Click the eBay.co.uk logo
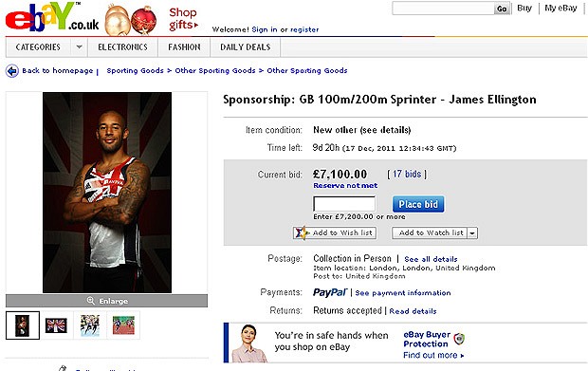 (52, 17)
